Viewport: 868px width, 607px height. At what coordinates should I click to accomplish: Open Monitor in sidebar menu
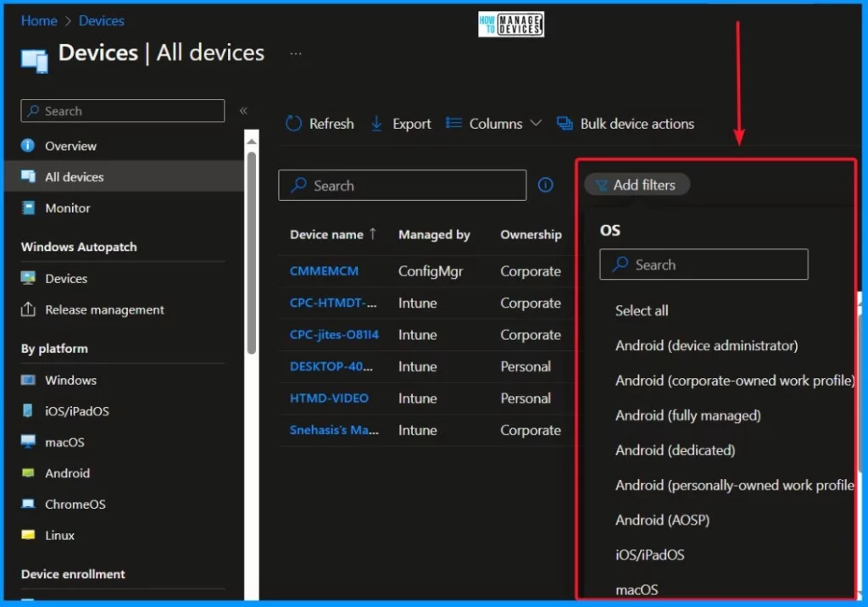pyautogui.click(x=68, y=209)
